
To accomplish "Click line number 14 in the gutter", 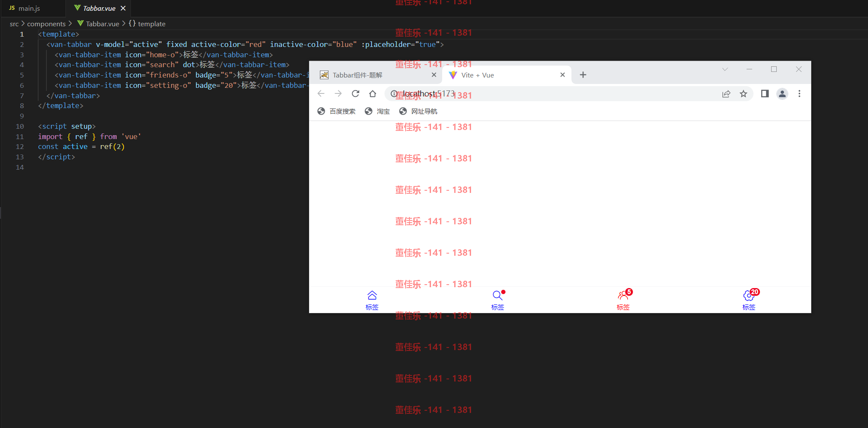I will click(x=20, y=167).
